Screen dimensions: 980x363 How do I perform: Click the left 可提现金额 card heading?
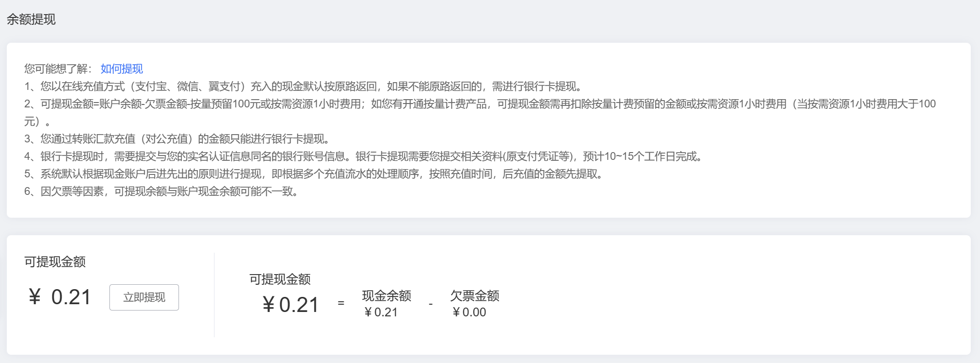tap(55, 262)
